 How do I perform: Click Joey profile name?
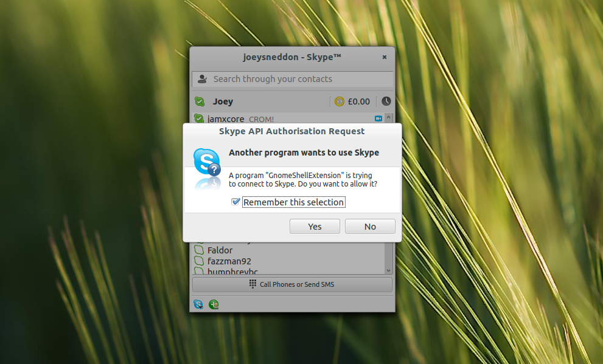tap(223, 101)
